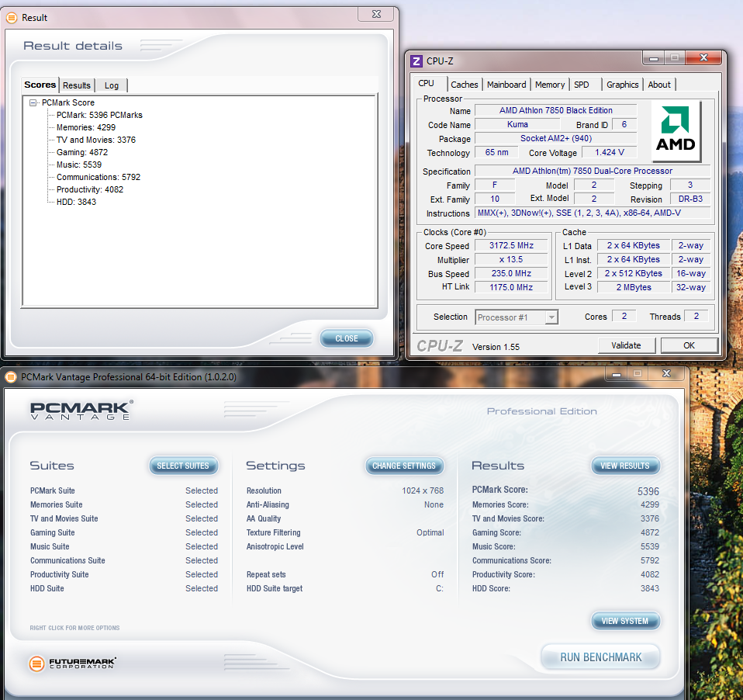Click the '1.424 V' core voltage value

tap(610, 152)
